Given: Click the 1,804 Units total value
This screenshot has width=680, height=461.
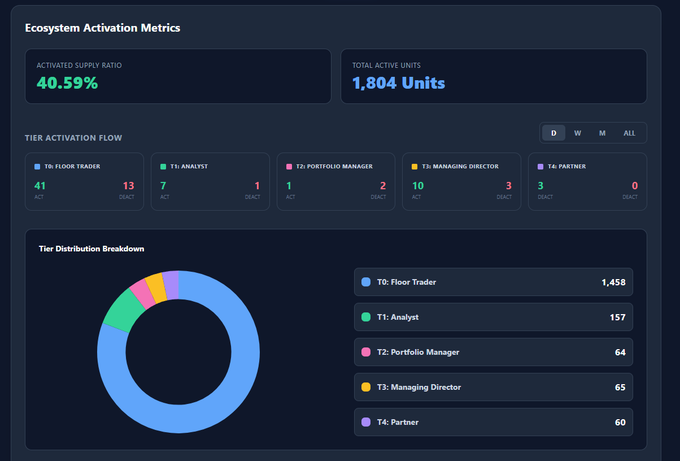Looking at the screenshot, I should coord(399,83).
